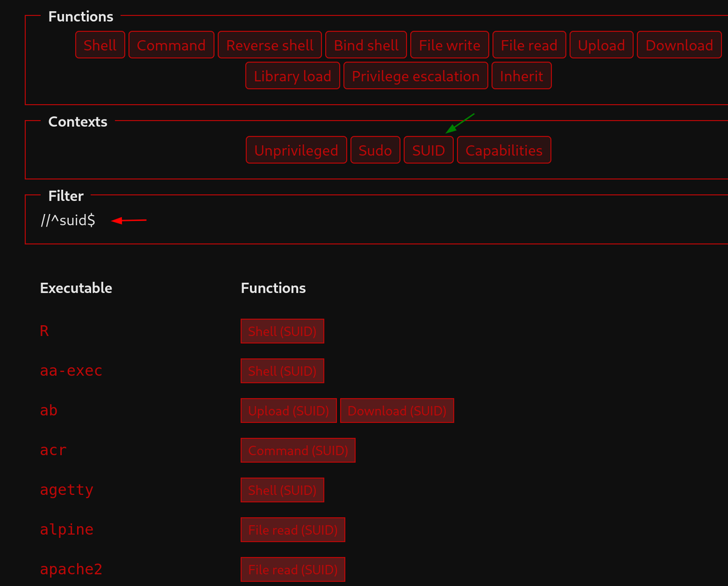Click the Contexts section heading
The height and width of the screenshot is (586, 728).
78,121
